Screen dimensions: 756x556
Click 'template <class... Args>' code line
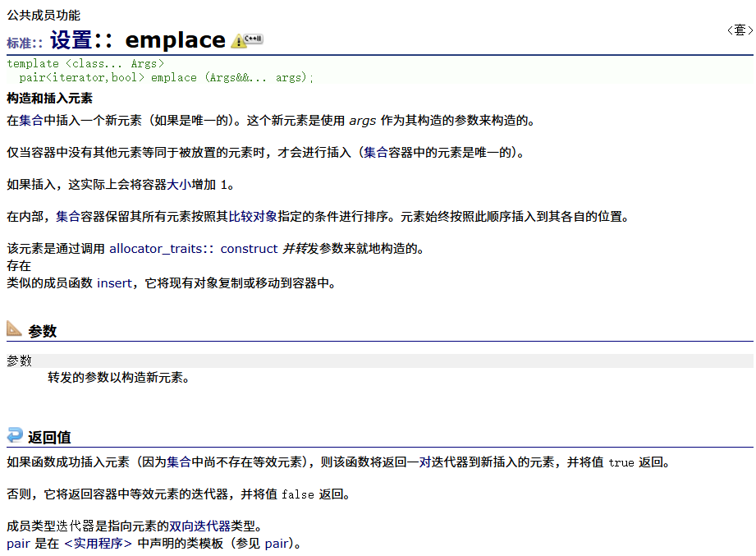tap(85, 64)
